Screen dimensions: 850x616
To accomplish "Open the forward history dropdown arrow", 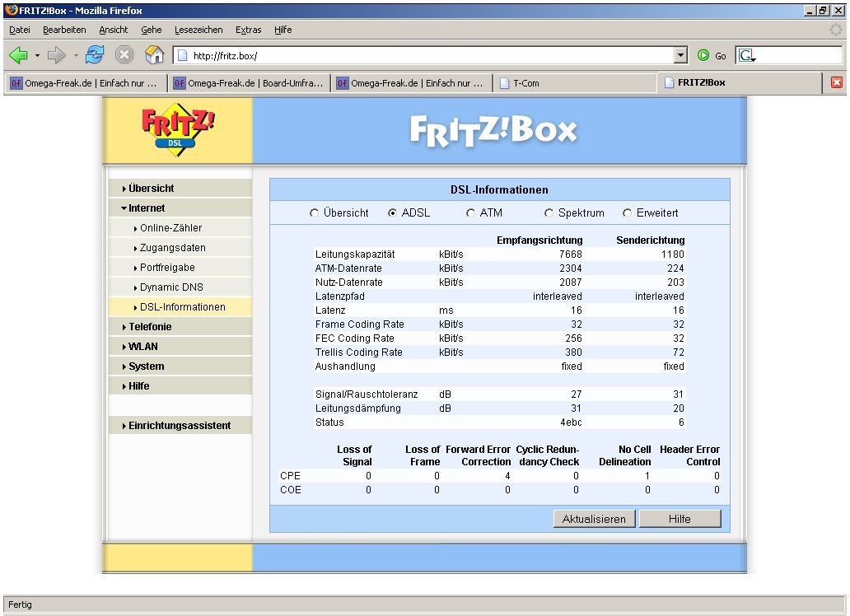I will 75,55.
